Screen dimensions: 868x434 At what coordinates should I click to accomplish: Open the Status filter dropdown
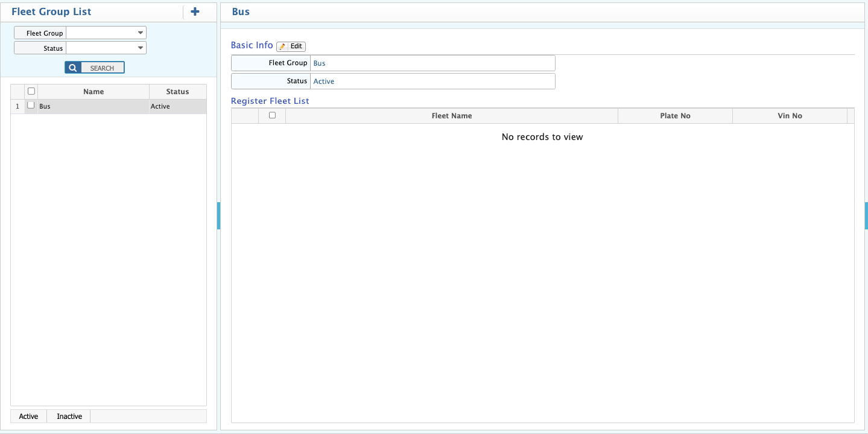(140, 48)
